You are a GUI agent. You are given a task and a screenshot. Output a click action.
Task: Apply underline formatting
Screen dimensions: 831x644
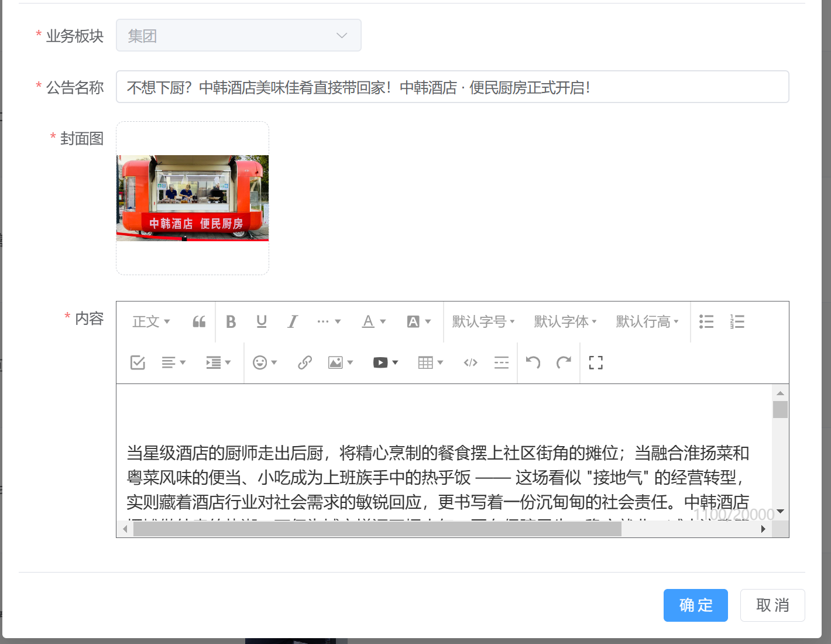pos(262,321)
